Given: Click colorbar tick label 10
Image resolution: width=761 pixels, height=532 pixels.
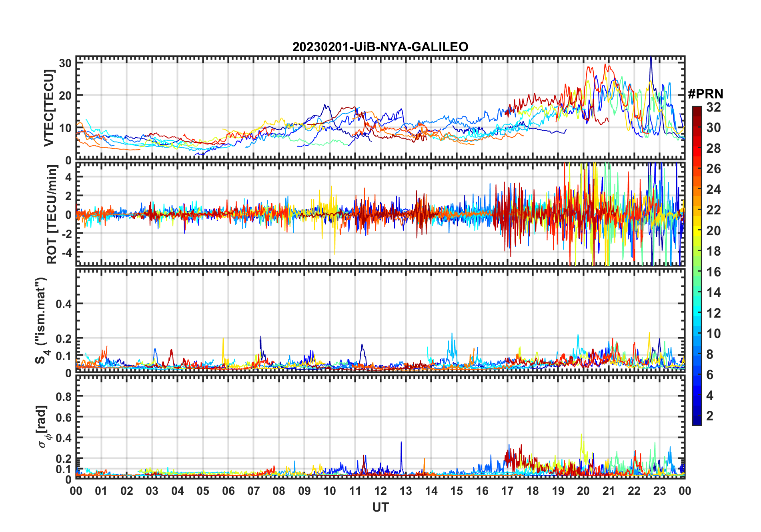Looking at the screenshot, I should pos(713,333).
